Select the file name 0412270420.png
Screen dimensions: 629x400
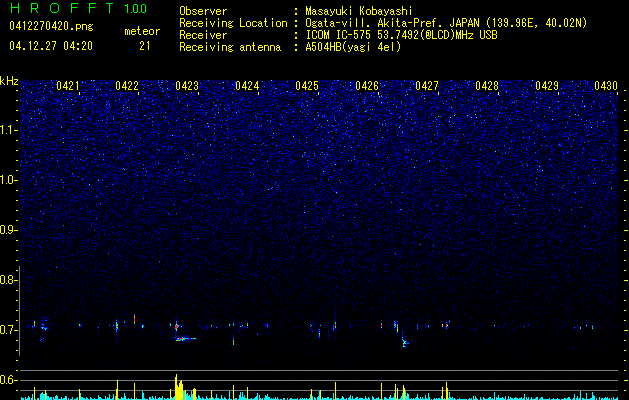point(51,26)
